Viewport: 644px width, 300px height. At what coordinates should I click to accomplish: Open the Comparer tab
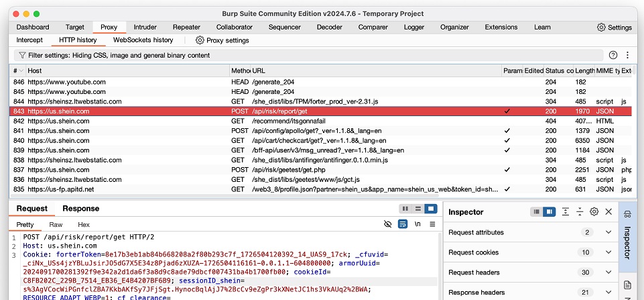pyautogui.click(x=373, y=27)
